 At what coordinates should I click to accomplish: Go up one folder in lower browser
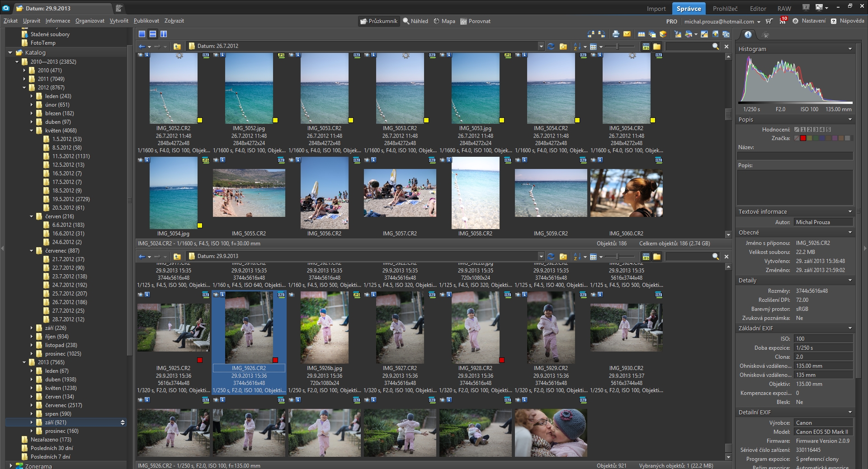pyautogui.click(x=177, y=256)
